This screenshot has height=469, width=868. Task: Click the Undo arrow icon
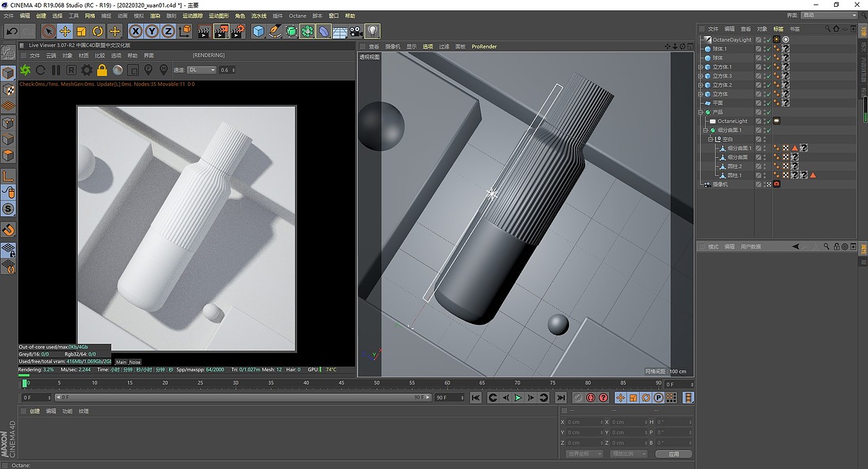click(x=12, y=31)
